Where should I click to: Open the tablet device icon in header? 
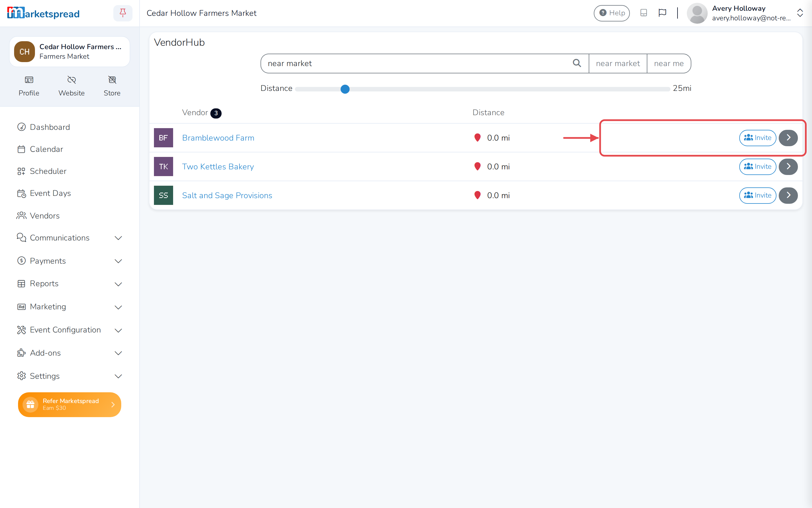click(x=644, y=13)
